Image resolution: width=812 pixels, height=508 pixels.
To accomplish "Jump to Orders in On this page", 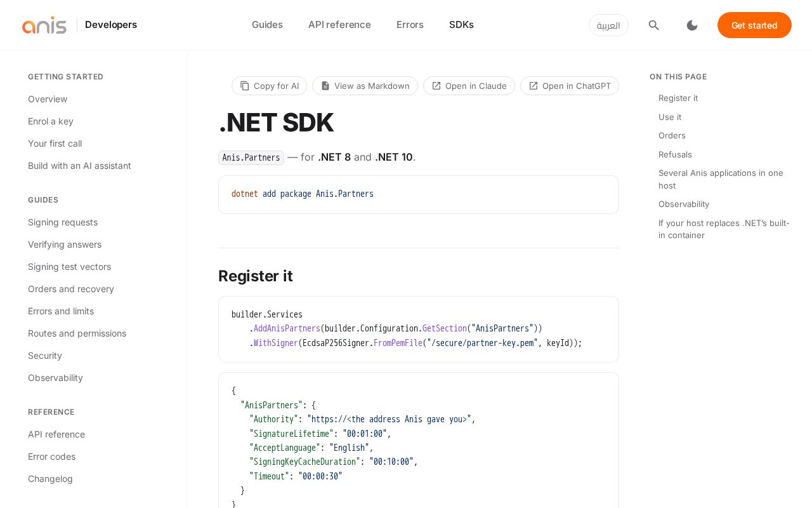I will [672, 135].
